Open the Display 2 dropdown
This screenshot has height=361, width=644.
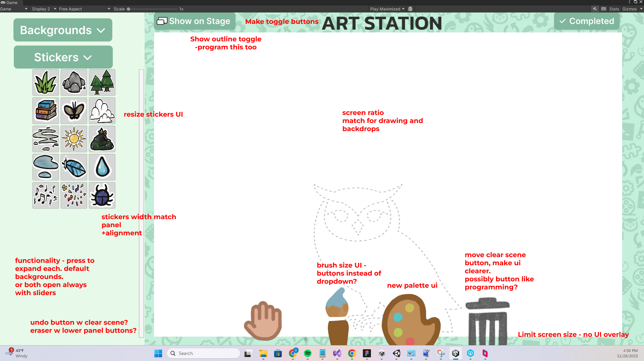pos(44,9)
